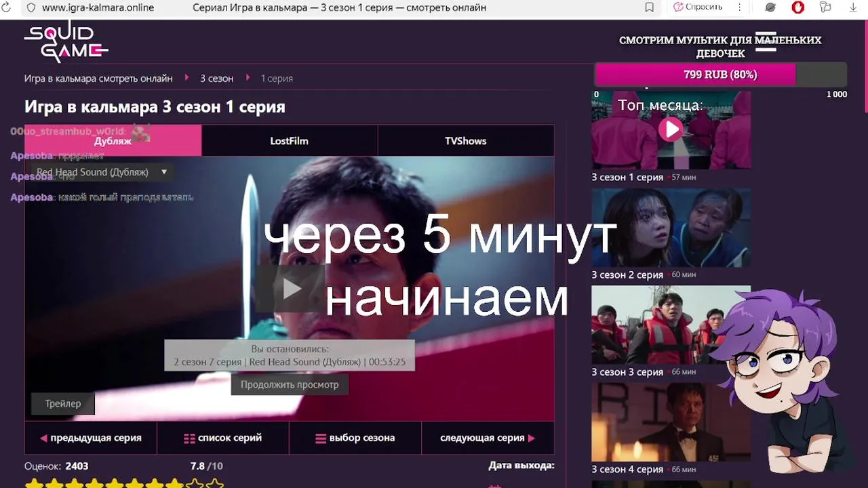This screenshot has width=868, height=488.
Task: Open the Трейлер button
Action: [x=63, y=403]
